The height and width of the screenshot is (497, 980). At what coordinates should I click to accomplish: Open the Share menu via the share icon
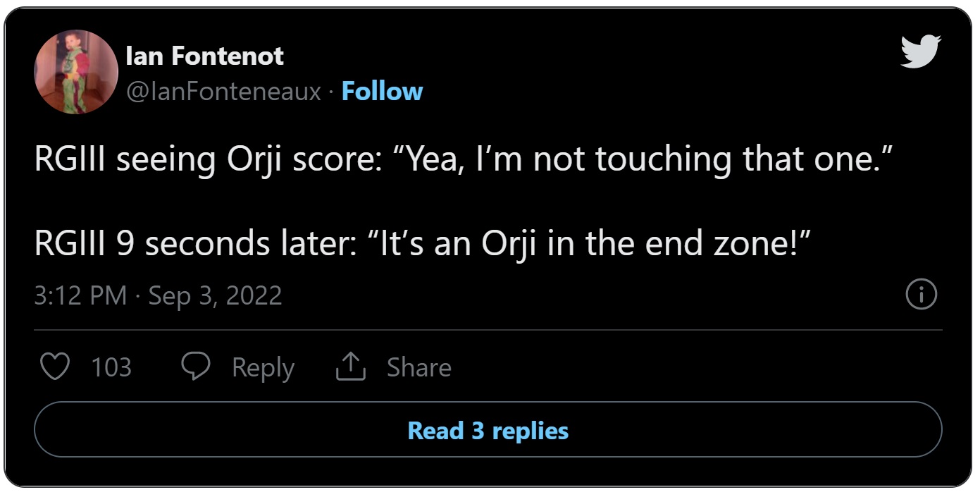coord(350,366)
